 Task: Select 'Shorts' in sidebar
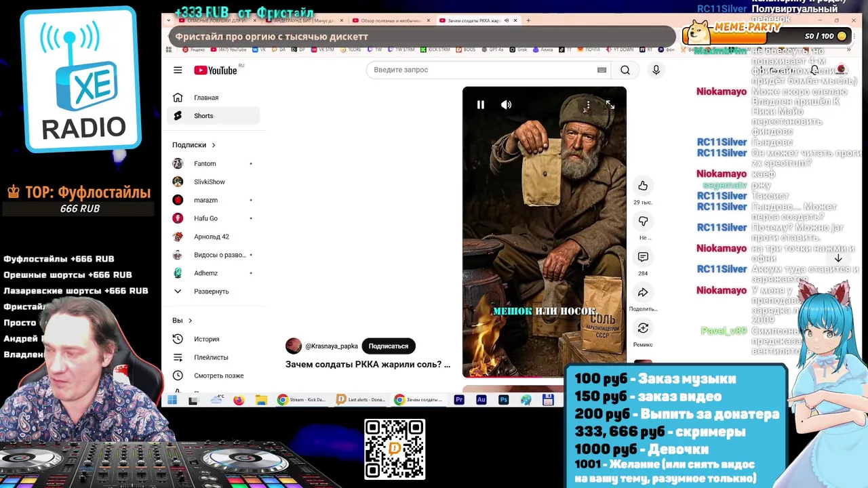coord(213,116)
